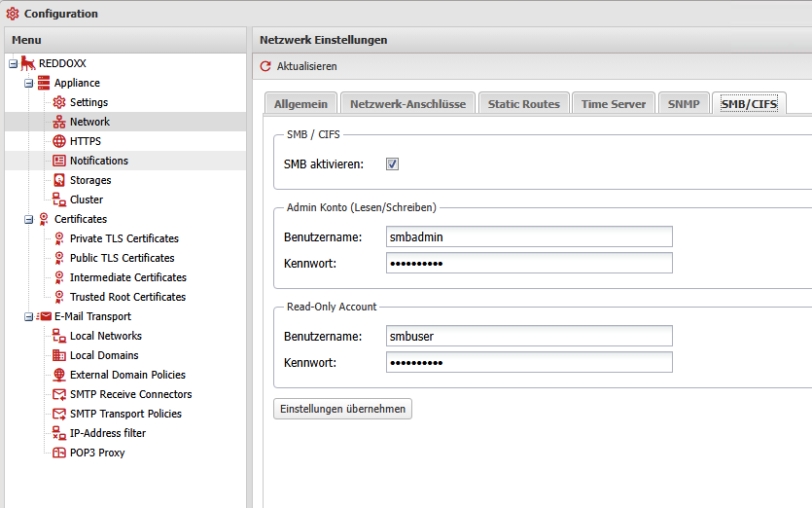Collapse the Certificates tree branch
The image size is (812, 508).
point(29,219)
